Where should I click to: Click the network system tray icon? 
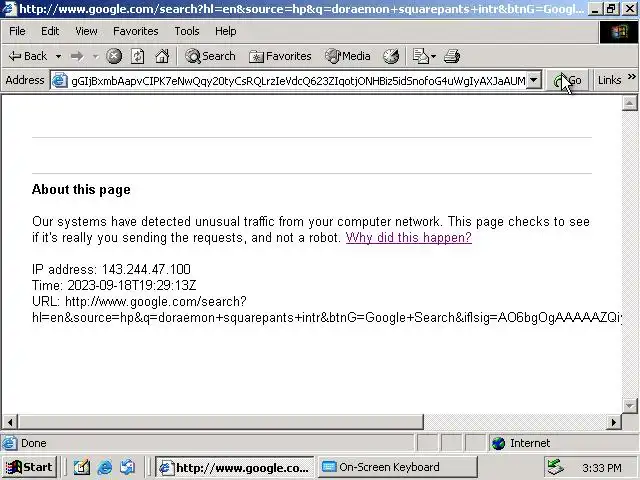click(x=556, y=467)
